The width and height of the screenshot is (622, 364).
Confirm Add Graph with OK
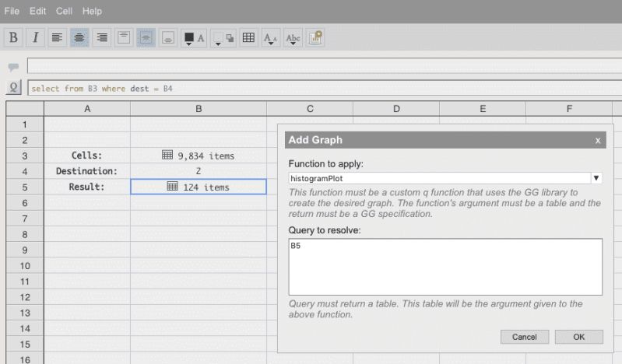coord(578,337)
